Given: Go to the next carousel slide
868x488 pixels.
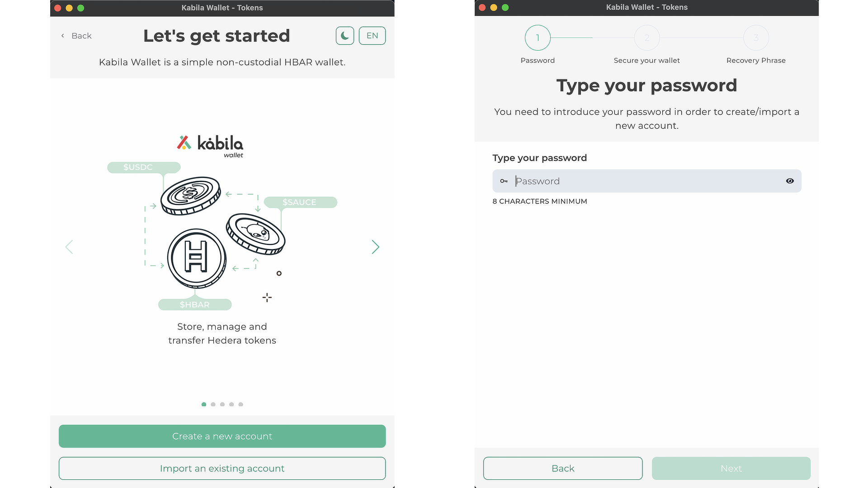Looking at the screenshot, I should point(375,247).
